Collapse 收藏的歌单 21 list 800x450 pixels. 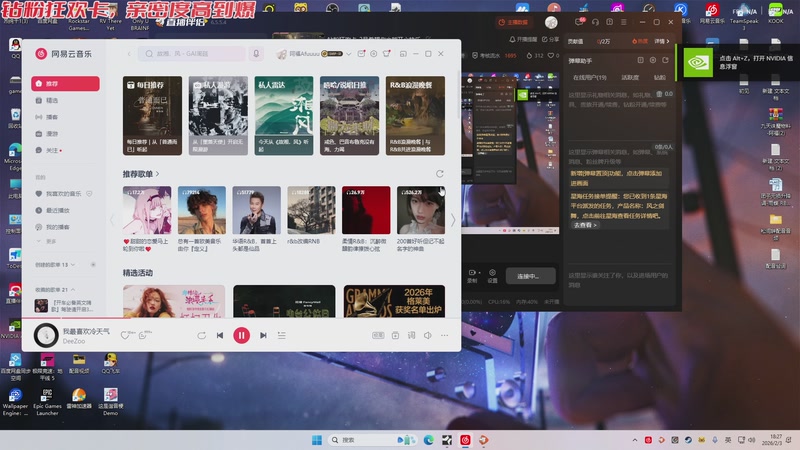pyautogui.click(x=55, y=289)
